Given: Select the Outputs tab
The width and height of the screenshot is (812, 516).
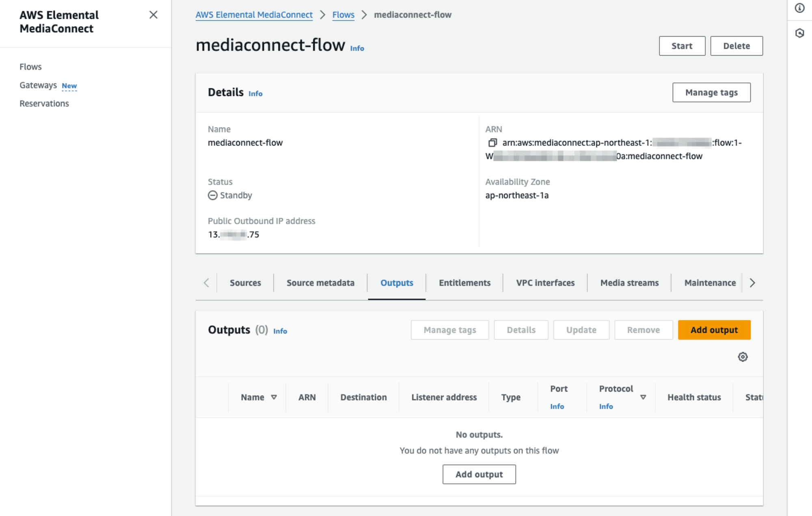Looking at the screenshot, I should coord(397,283).
